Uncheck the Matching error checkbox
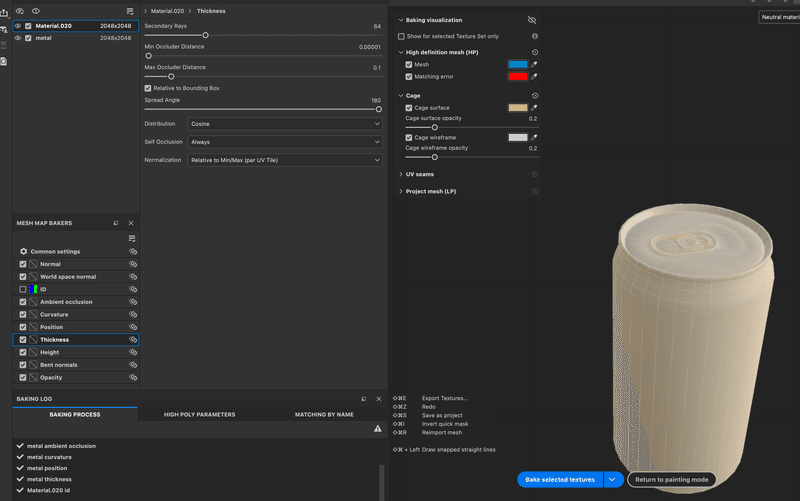This screenshot has width=800, height=501. coord(409,77)
